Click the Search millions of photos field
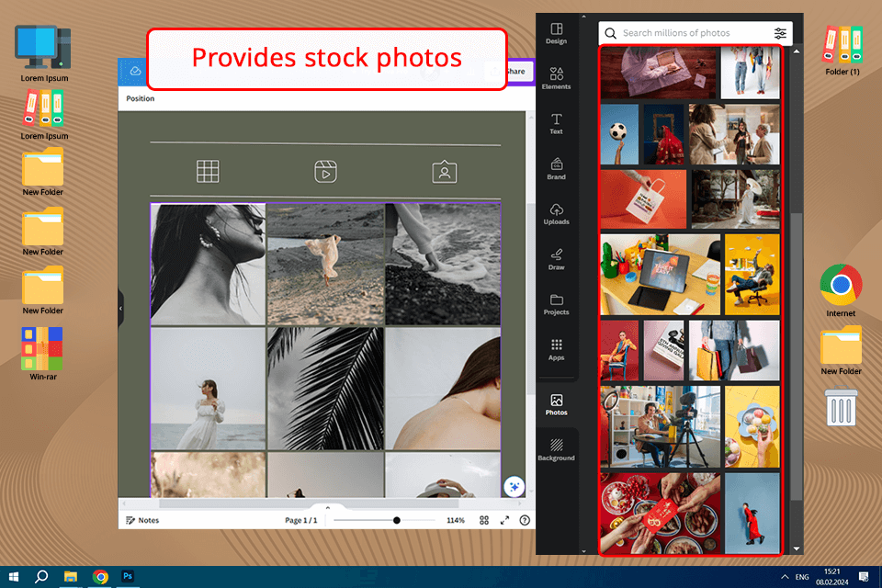 tap(686, 33)
